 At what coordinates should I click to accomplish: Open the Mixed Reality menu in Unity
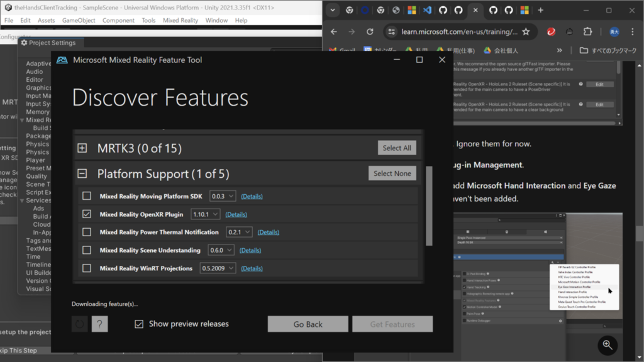tap(180, 20)
